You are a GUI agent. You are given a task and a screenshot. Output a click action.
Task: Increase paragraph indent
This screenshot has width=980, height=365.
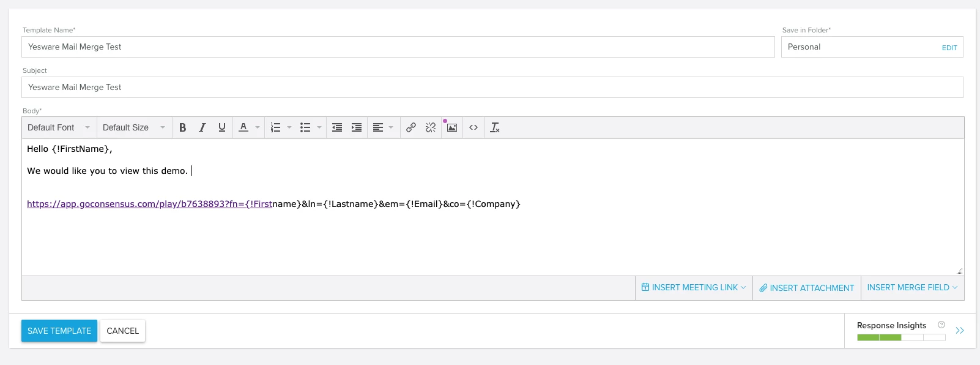click(x=357, y=127)
